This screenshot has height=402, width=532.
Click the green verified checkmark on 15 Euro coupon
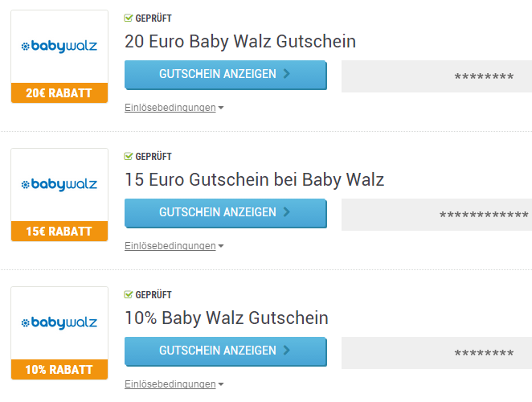(129, 156)
